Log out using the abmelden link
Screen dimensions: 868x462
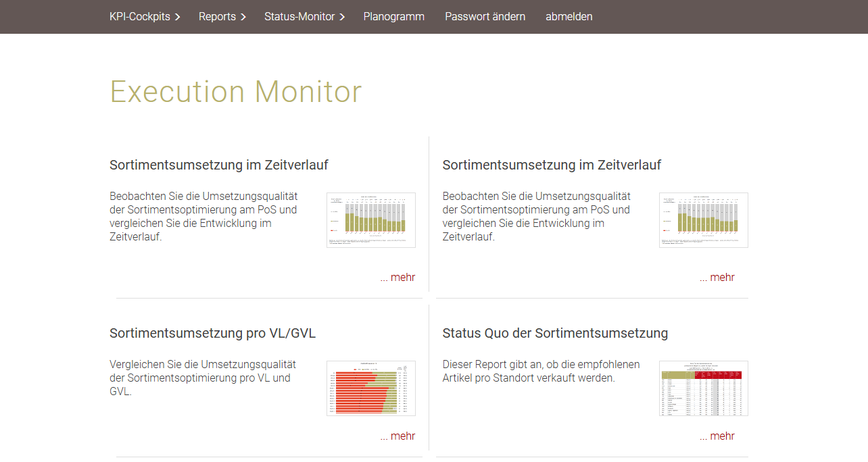point(569,17)
